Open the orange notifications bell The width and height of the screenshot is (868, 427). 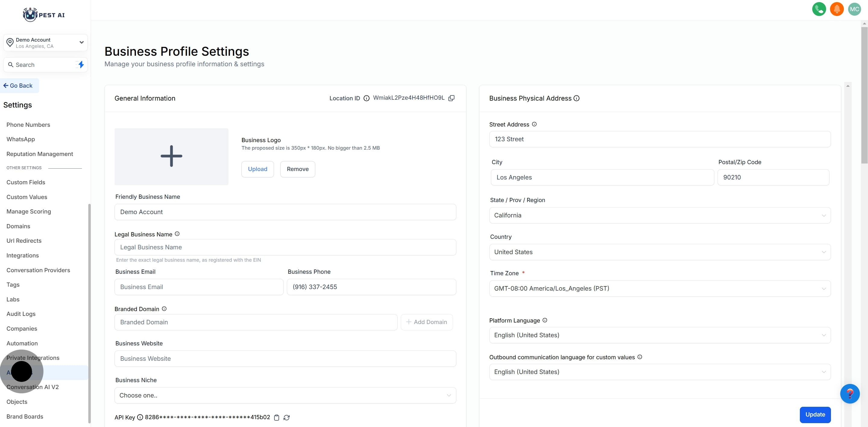pos(837,9)
